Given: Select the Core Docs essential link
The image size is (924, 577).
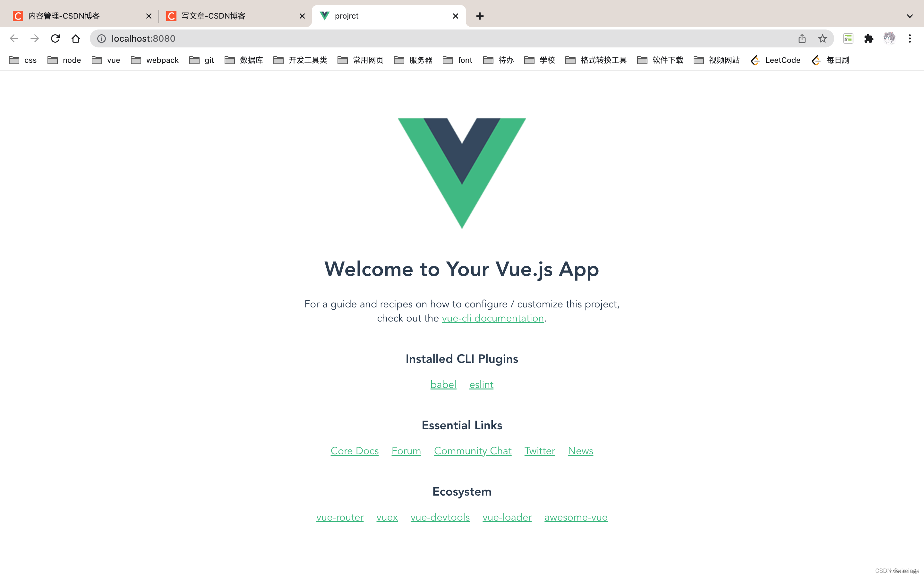Looking at the screenshot, I should click(x=355, y=451).
